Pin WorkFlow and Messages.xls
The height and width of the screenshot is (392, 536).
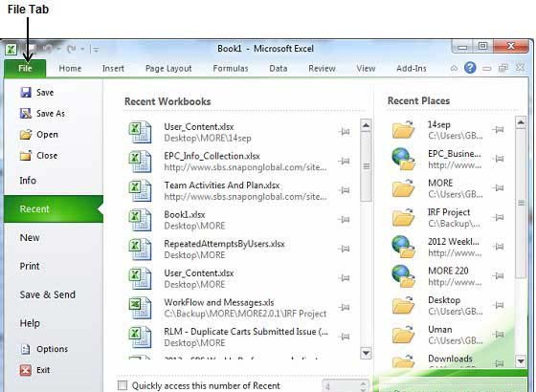[x=345, y=307]
